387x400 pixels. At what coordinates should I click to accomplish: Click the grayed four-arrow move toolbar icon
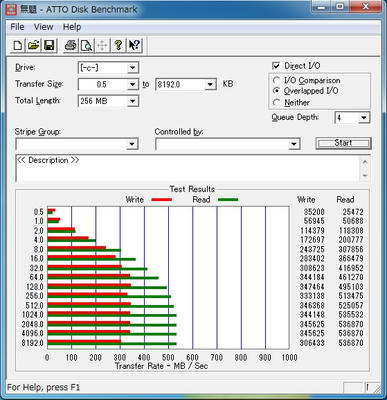pyautogui.click(x=102, y=45)
